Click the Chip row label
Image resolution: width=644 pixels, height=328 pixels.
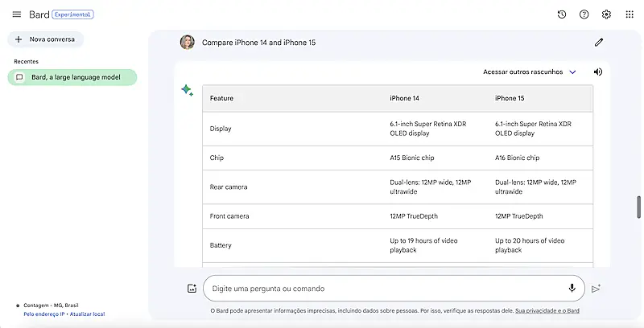tap(217, 158)
